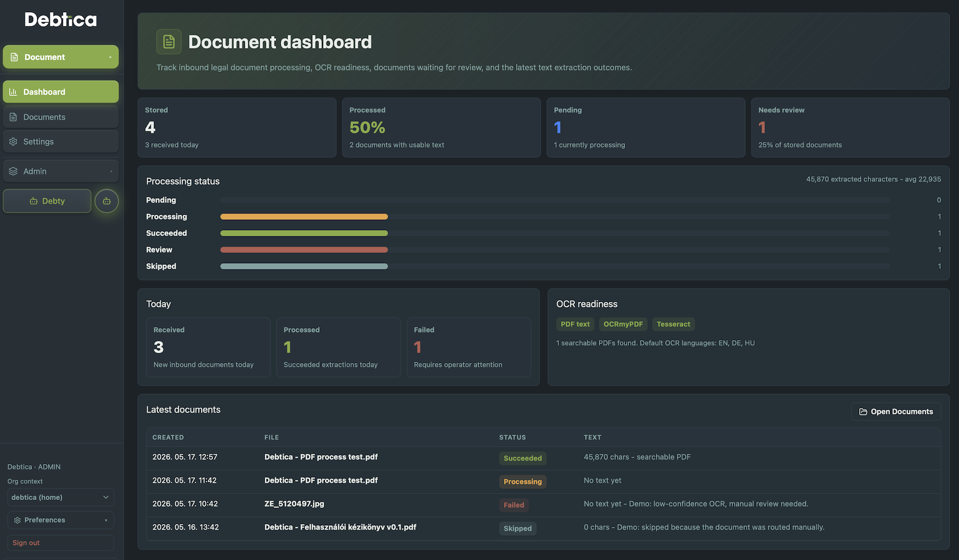Image resolution: width=959 pixels, height=560 pixels.
Task: Expand the Document sidebar section arrow
Action: coord(110,57)
